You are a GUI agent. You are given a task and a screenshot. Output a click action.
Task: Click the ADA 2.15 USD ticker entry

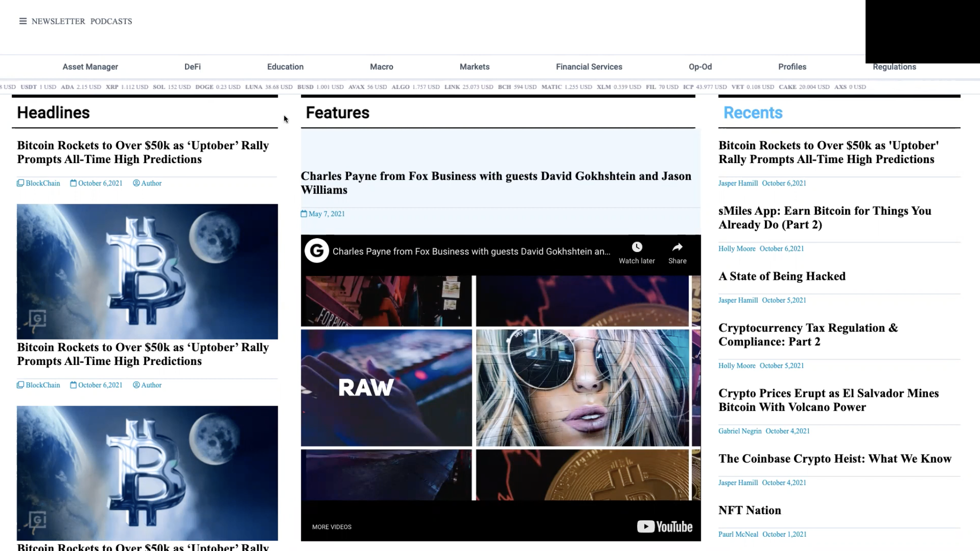(x=81, y=87)
